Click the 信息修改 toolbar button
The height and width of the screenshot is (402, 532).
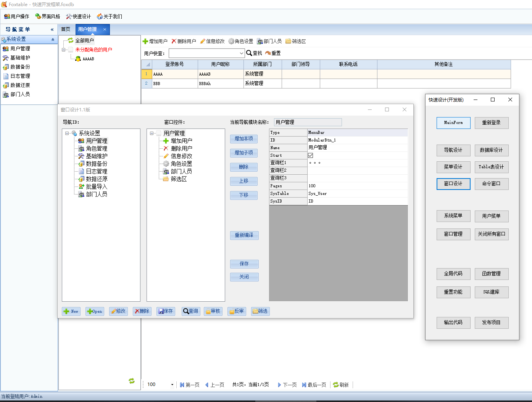[212, 41]
